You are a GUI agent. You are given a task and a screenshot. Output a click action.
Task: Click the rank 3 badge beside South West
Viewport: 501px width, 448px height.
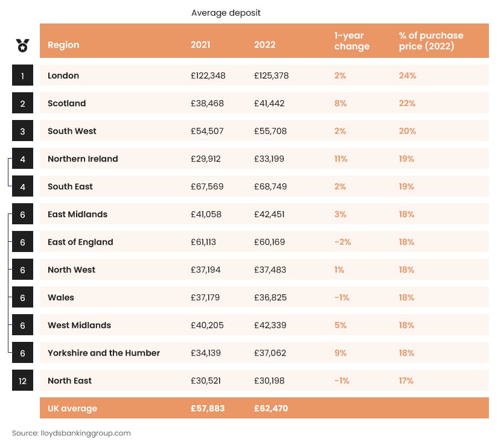(x=22, y=131)
